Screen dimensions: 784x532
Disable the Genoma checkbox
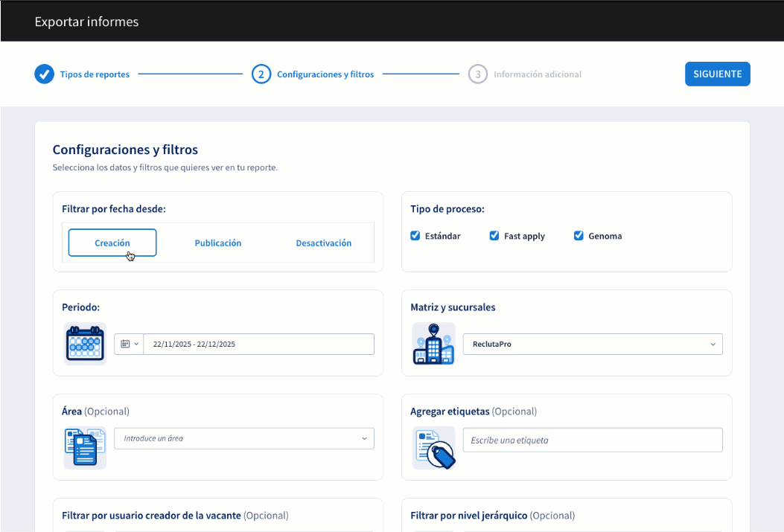point(579,236)
